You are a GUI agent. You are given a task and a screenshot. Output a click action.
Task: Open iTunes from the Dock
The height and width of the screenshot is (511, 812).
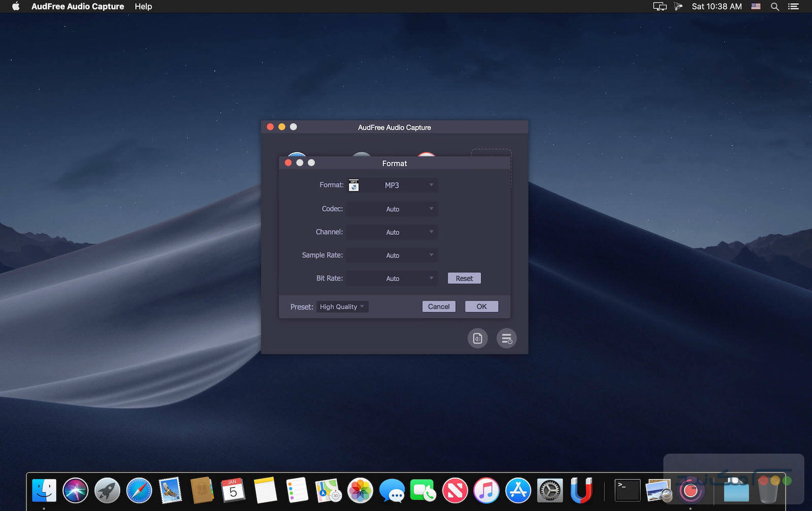click(486, 490)
